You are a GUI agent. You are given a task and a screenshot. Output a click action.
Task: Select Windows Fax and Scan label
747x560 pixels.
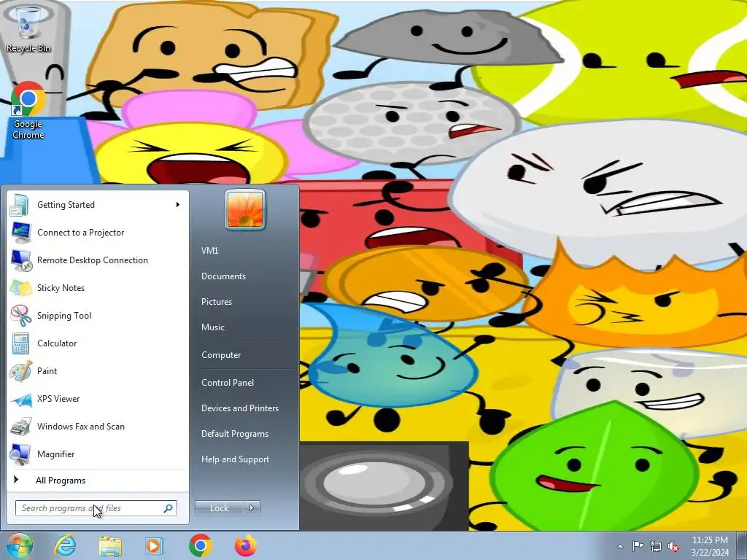[x=80, y=426]
